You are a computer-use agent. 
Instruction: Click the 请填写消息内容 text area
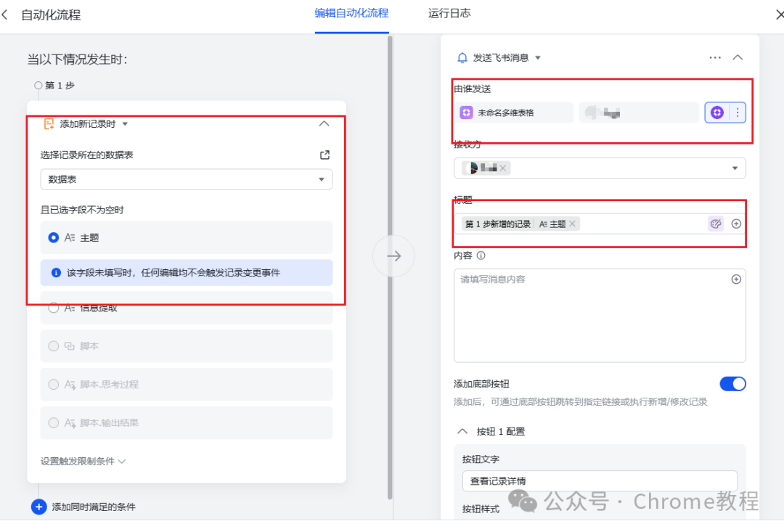(x=600, y=316)
